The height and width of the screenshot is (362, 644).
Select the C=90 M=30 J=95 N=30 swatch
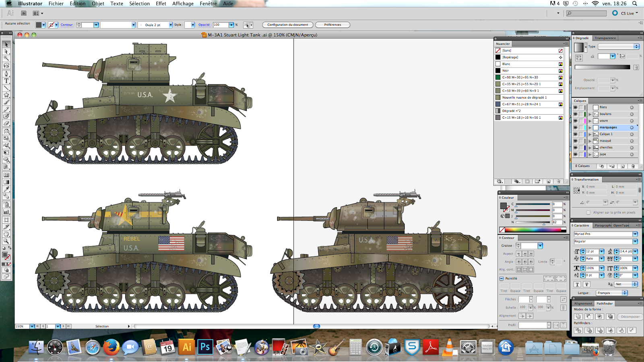529,77
